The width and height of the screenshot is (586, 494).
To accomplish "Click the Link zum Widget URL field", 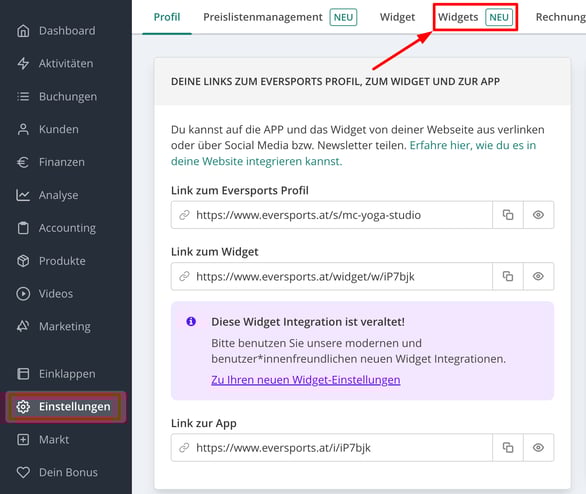I will (x=331, y=276).
